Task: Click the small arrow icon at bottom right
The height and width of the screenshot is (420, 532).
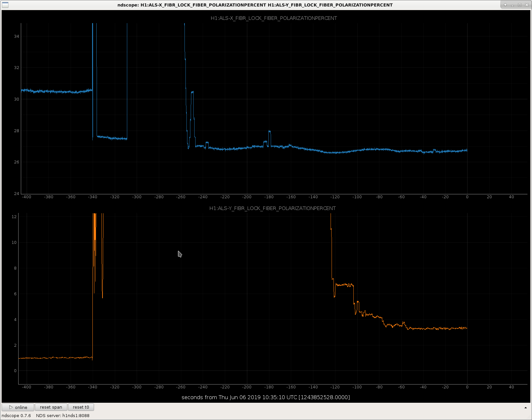Action: (525, 408)
